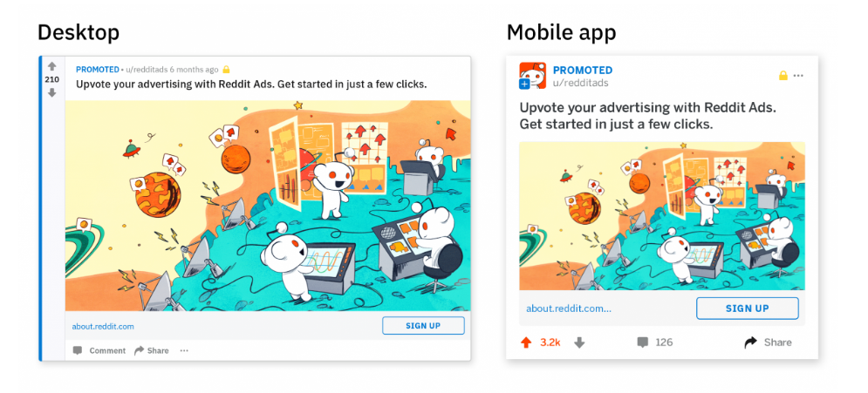This screenshot has width=868, height=393.
Task: Toggle the mobile downvote arrow
Action: pos(579,342)
